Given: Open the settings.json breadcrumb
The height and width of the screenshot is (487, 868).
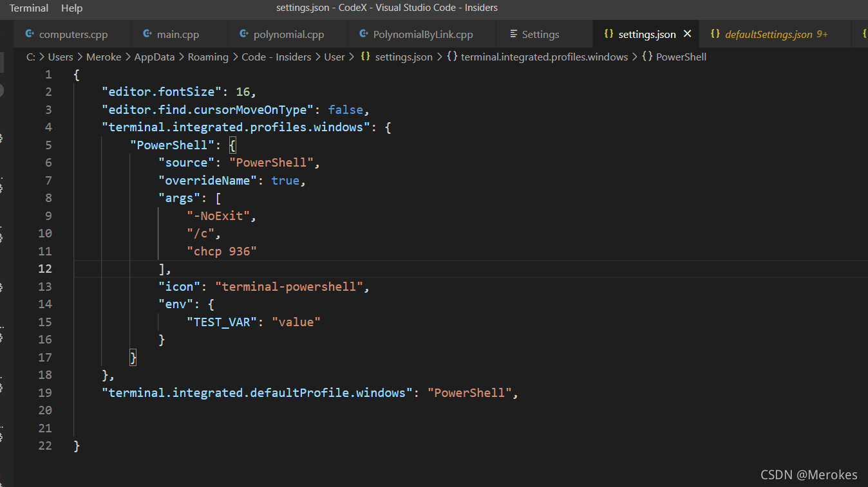Looking at the screenshot, I should (404, 57).
